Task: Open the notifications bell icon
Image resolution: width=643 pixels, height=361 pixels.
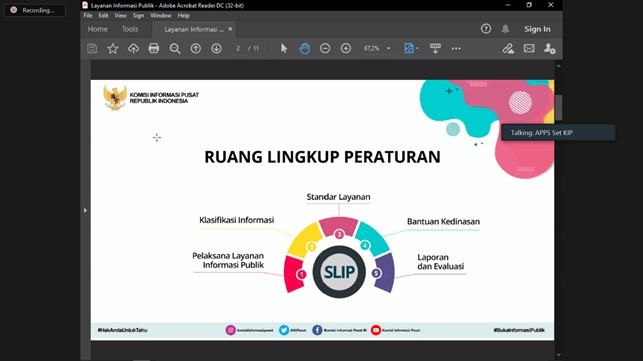Action: coord(505,29)
